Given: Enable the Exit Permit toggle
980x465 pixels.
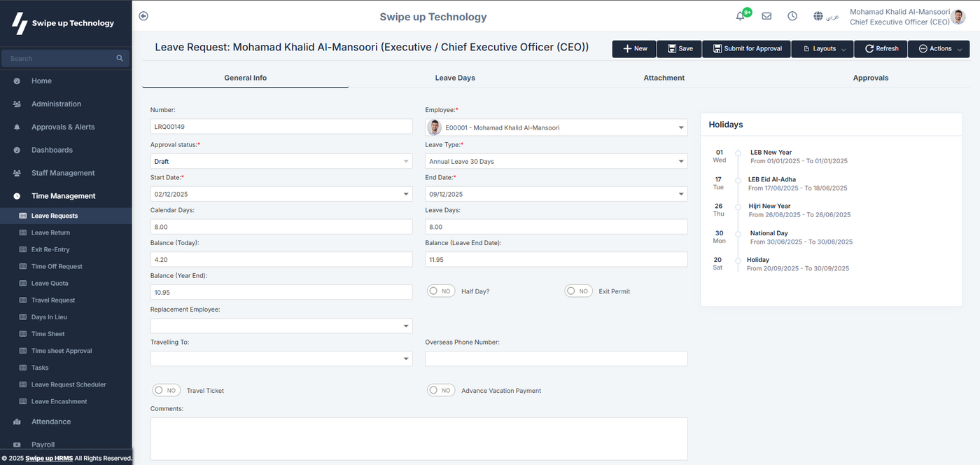Looking at the screenshot, I should click(579, 291).
